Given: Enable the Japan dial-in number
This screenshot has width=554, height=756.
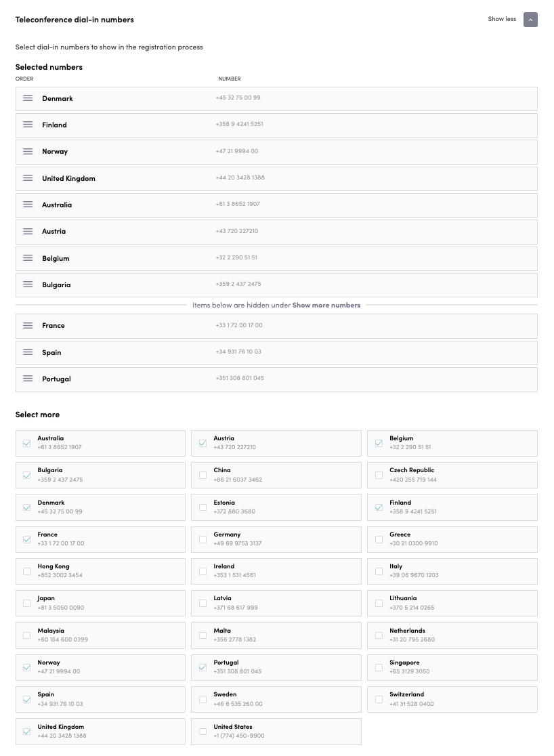Looking at the screenshot, I should (x=26, y=603).
